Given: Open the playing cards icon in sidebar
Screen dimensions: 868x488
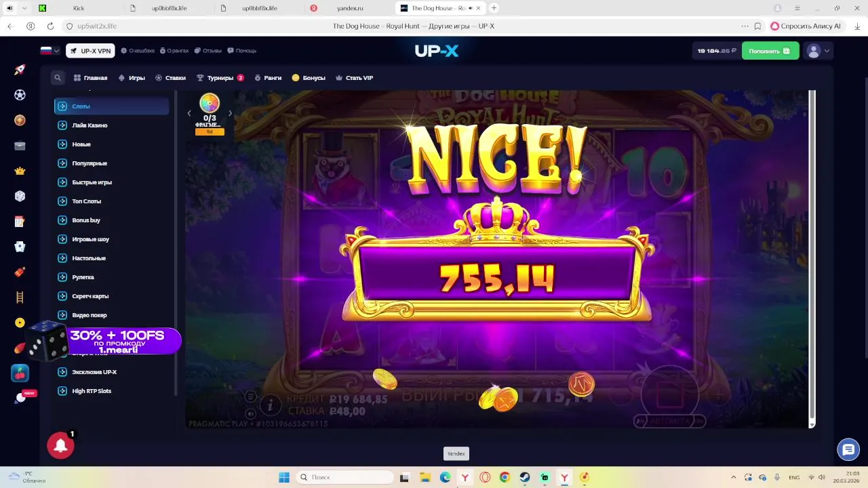Looking at the screenshot, I should (x=20, y=247).
